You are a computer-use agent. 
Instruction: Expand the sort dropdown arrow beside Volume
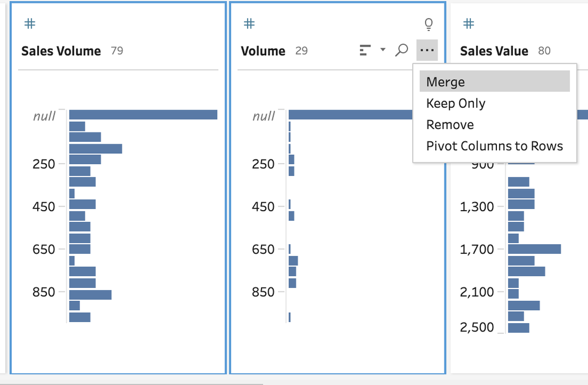point(383,49)
